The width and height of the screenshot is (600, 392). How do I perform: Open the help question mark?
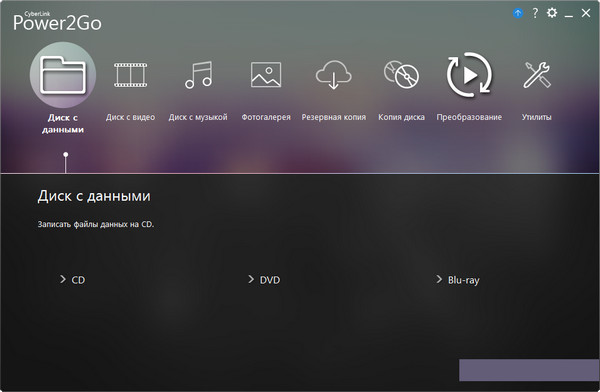(x=535, y=13)
